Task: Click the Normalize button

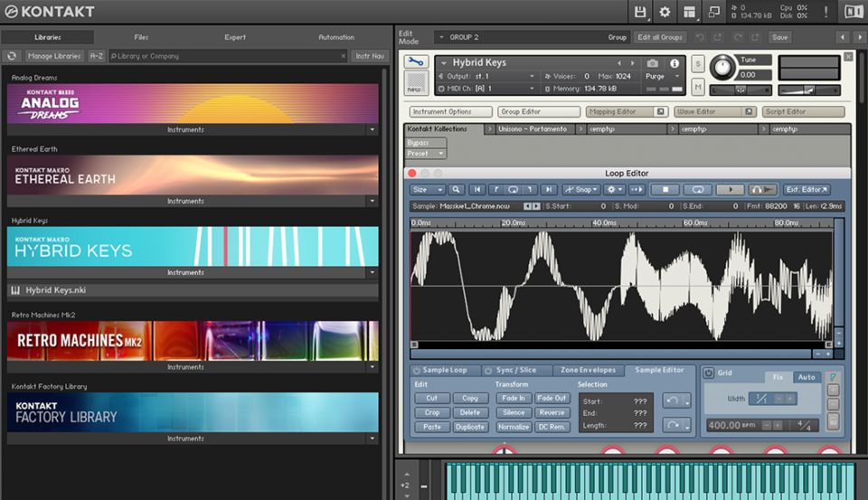Action: 514,427
